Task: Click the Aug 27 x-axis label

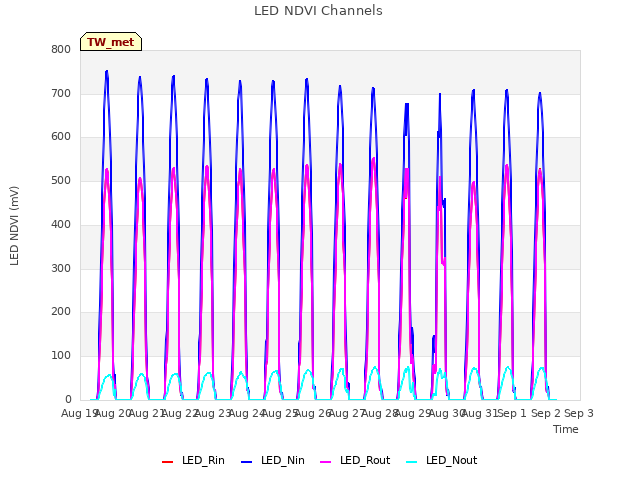Action: [346, 413]
